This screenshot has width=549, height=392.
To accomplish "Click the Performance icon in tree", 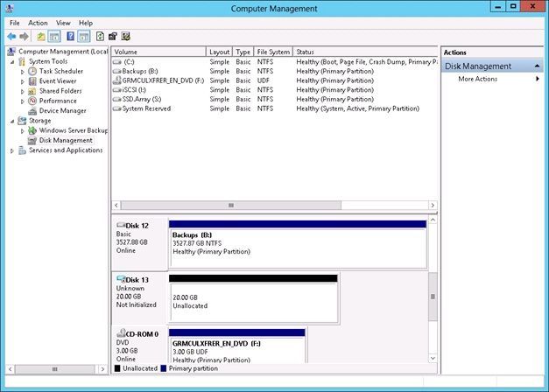I will click(32, 101).
